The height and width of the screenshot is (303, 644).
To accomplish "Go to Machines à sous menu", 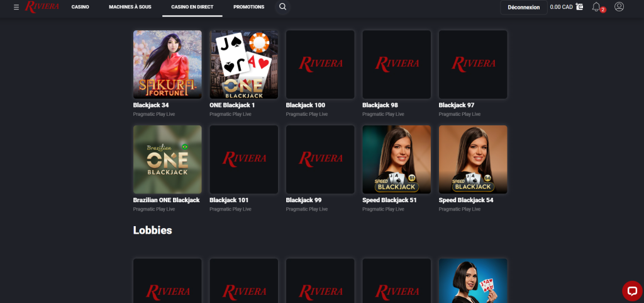I will coord(130,7).
